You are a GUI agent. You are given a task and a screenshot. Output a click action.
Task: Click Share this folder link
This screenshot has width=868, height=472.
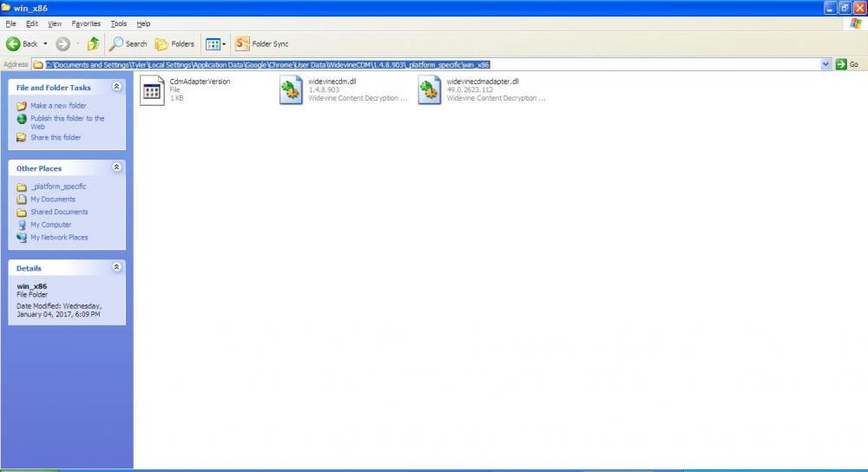pyautogui.click(x=56, y=137)
